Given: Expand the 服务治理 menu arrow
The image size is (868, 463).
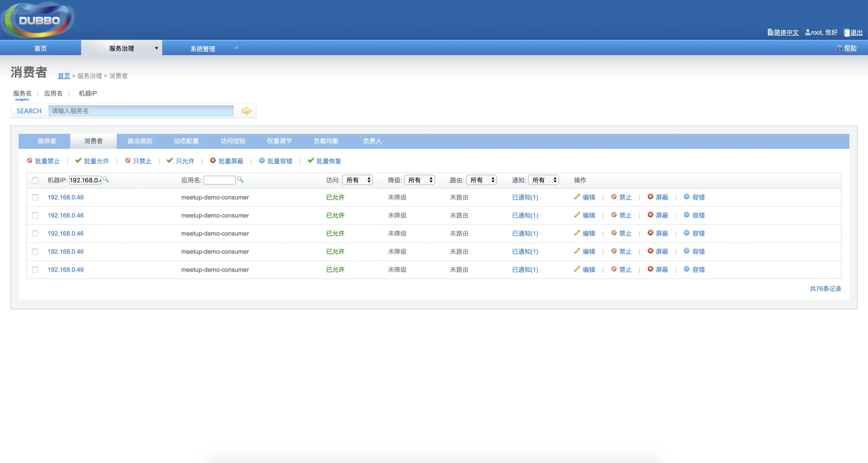Looking at the screenshot, I should [156, 49].
